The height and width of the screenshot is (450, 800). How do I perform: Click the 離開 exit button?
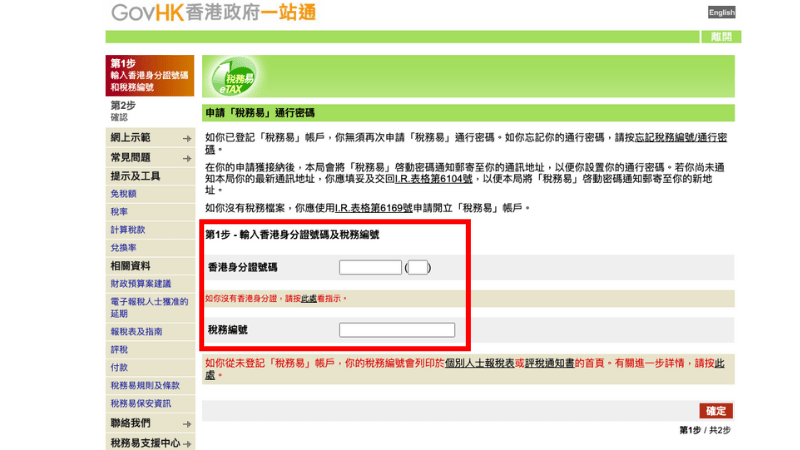(x=721, y=37)
